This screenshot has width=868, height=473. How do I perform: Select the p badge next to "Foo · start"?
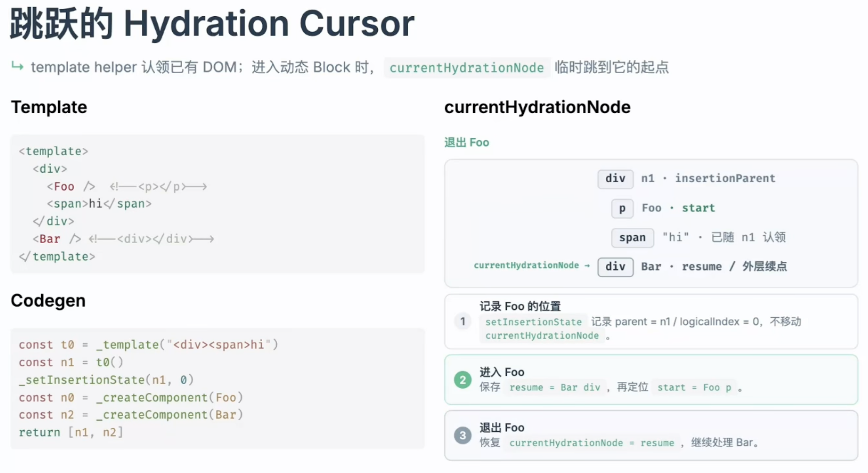point(622,209)
